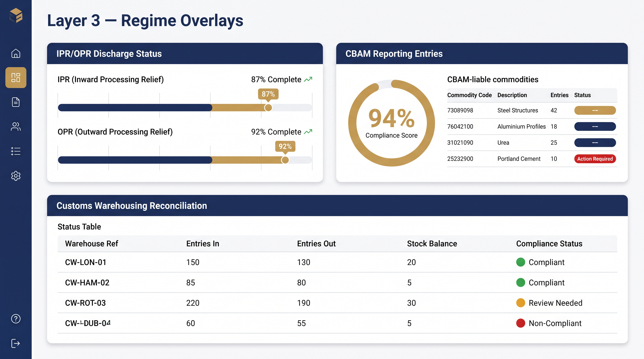Viewport: 644px width, 359px height.
Task: Click the OPR progress slider handle
Action: pyautogui.click(x=285, y=160)
